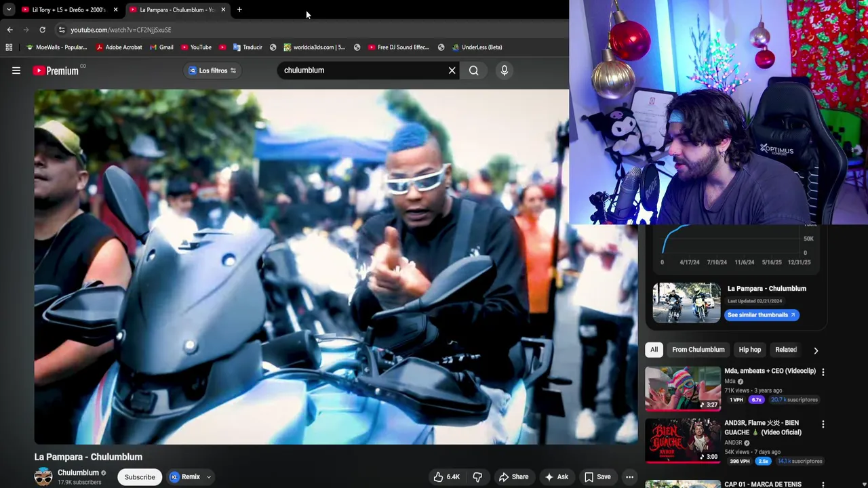Select the La Pampara - Chulumblum tab

point(173,9)
